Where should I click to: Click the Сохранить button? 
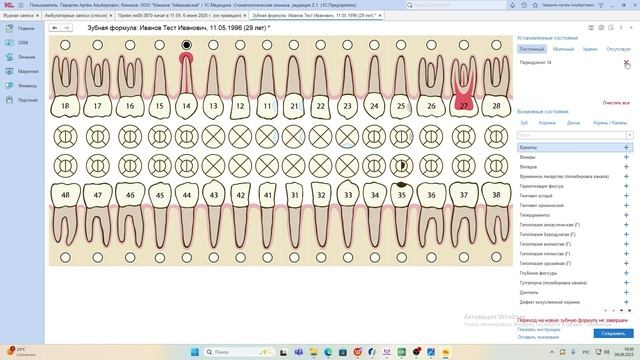pyautogui.click(x=613, y=333)
